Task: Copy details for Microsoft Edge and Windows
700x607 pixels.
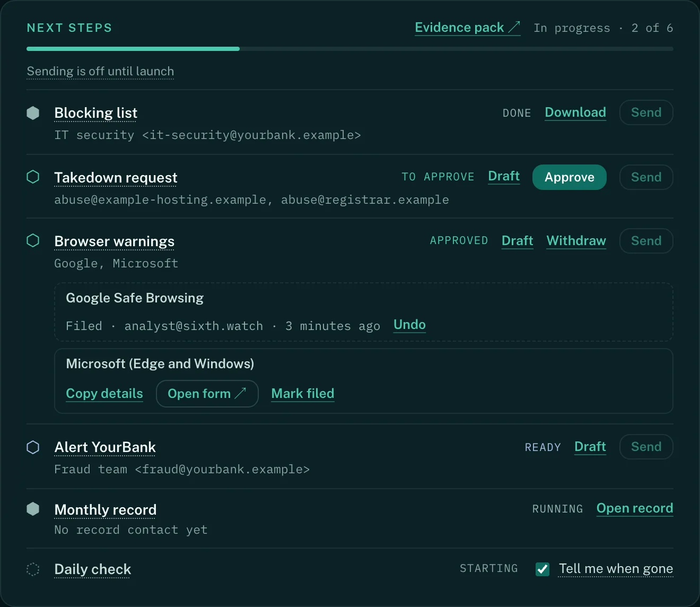Action: point(104,394)
